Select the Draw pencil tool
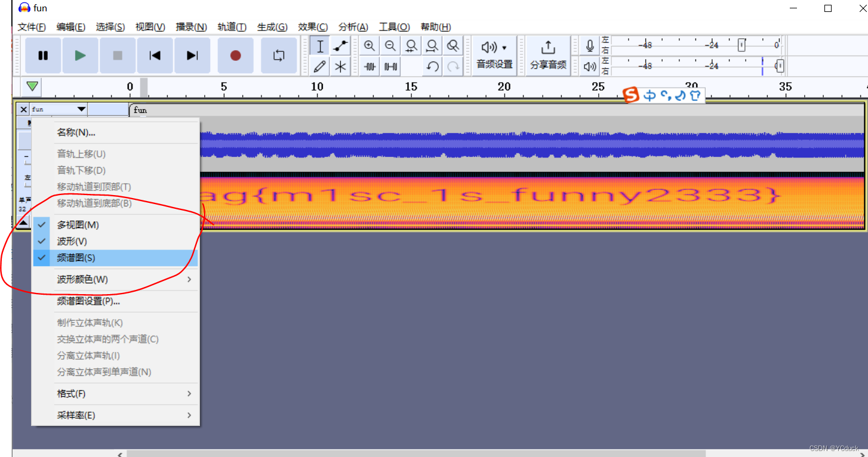This screenshot has width=868, height=457. click(x=320, y=66)
